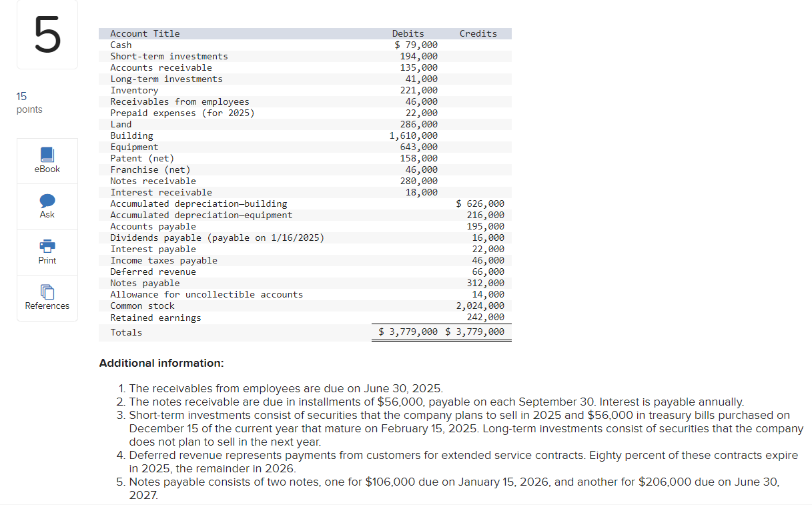The width and height of the screenshot is (812, 505).
Task: Click the 221,000 inventory debit value
Action: [x=419, y=90]
